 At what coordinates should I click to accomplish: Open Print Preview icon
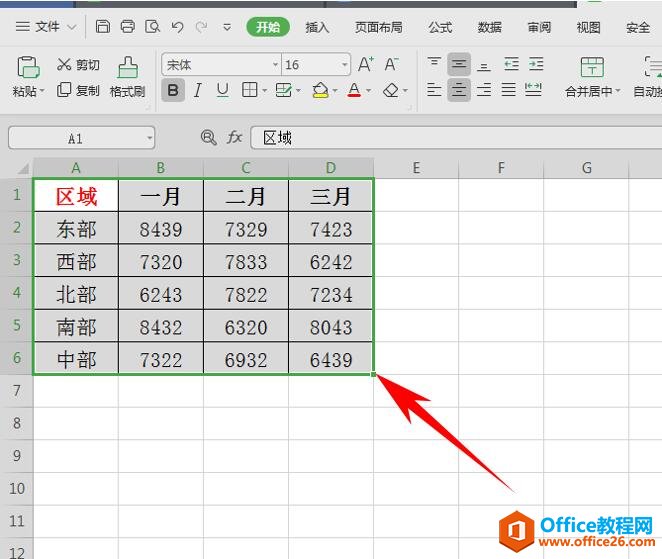click(x=152, y=27)
